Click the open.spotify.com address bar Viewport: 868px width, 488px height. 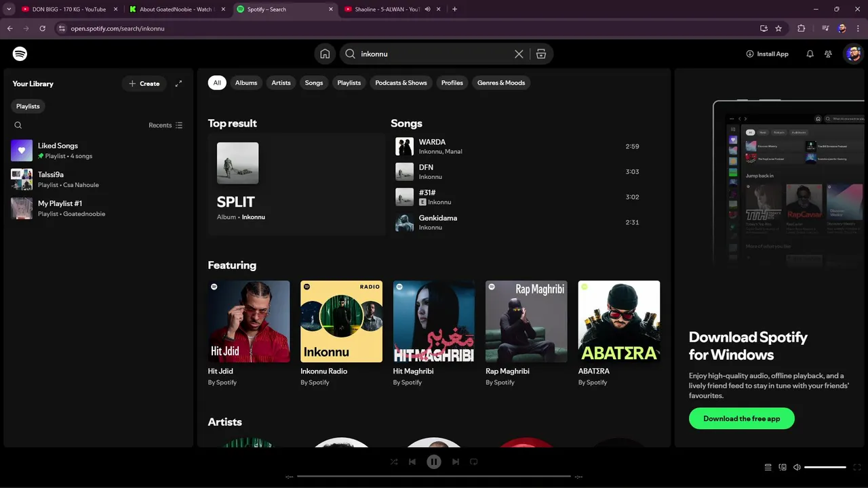tap(407, 28)
